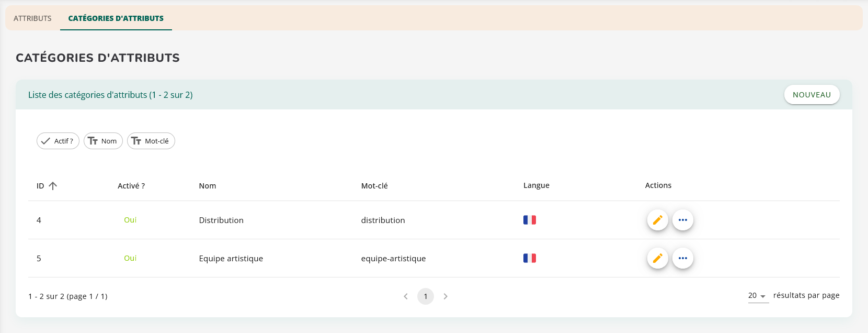Viewport: 868px width, 333px height.
Task: Open more actions for Equipe artistique row
Action: [x=682, y=258]
